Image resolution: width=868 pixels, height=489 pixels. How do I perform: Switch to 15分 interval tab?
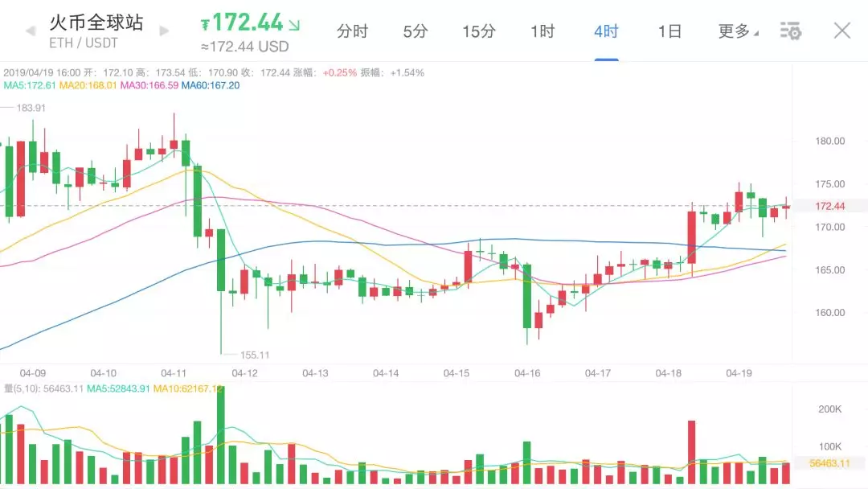tap(478, 31)
